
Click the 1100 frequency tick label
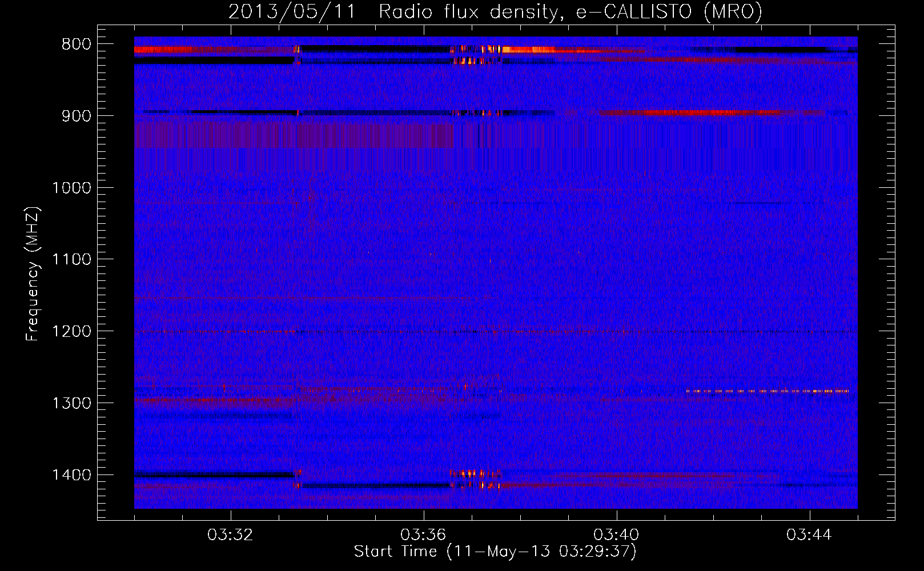pos(72,260)
